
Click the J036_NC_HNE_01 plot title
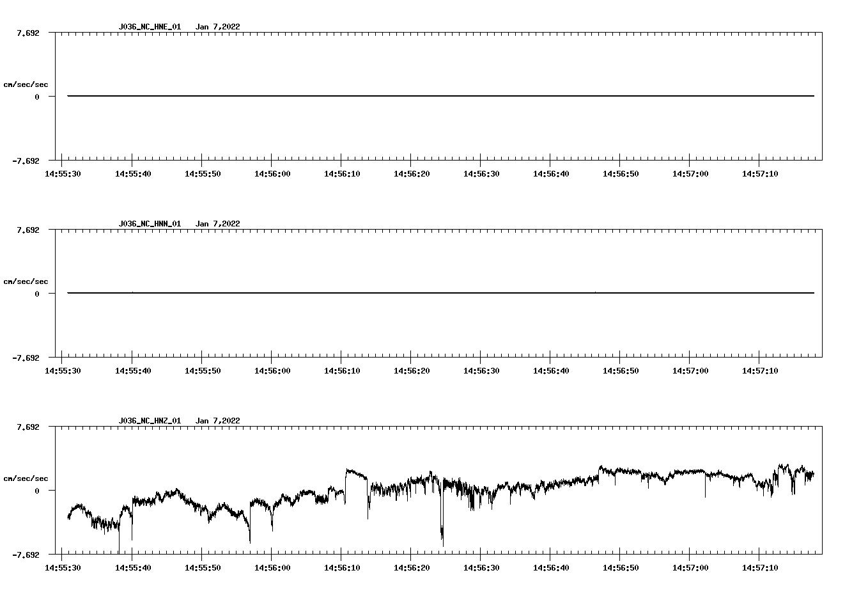tap(150, 27)
